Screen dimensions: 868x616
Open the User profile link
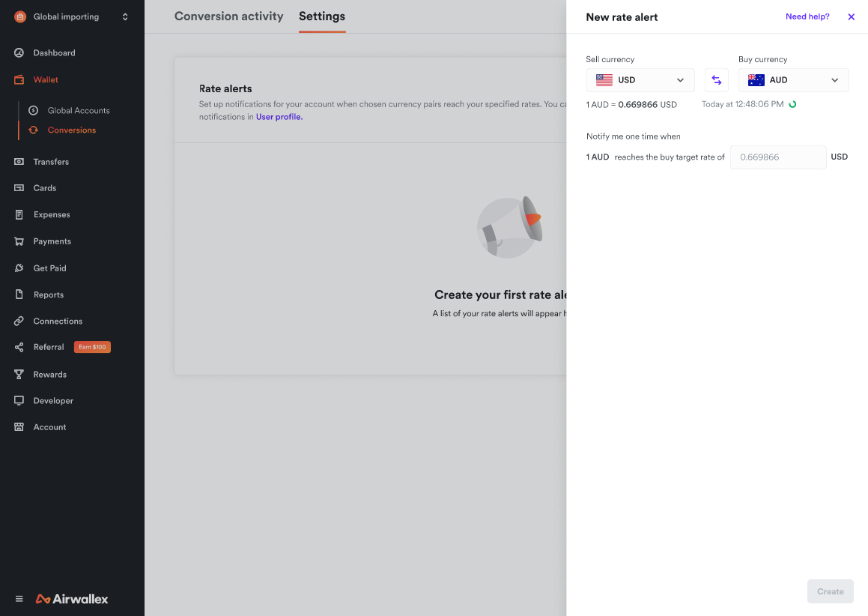(279, 117)
